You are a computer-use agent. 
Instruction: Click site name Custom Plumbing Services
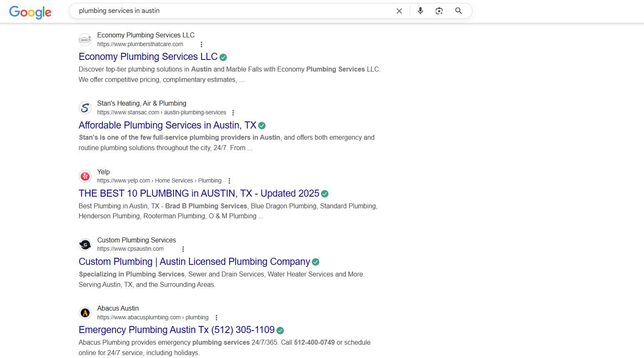pyautogui.click(x=137, y=240)
